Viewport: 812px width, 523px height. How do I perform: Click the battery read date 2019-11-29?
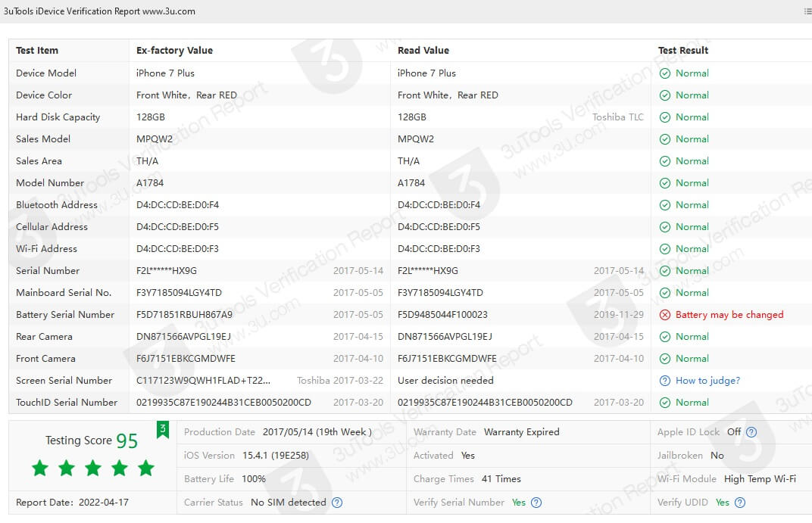click(x=618, y=315)
